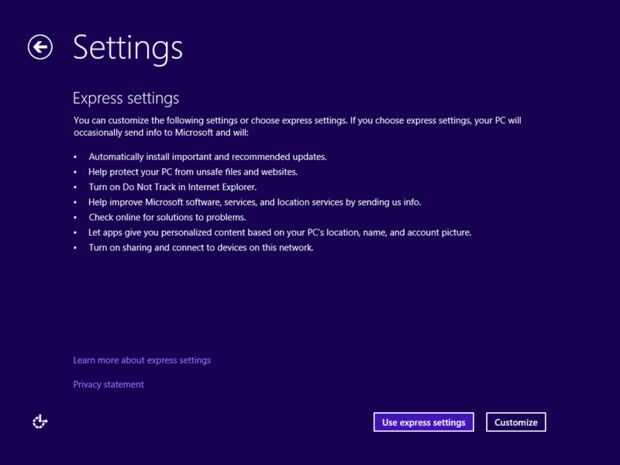Open the Privacy statement link
Viewport: 620px width, 465px height.
tap(108, 384)
